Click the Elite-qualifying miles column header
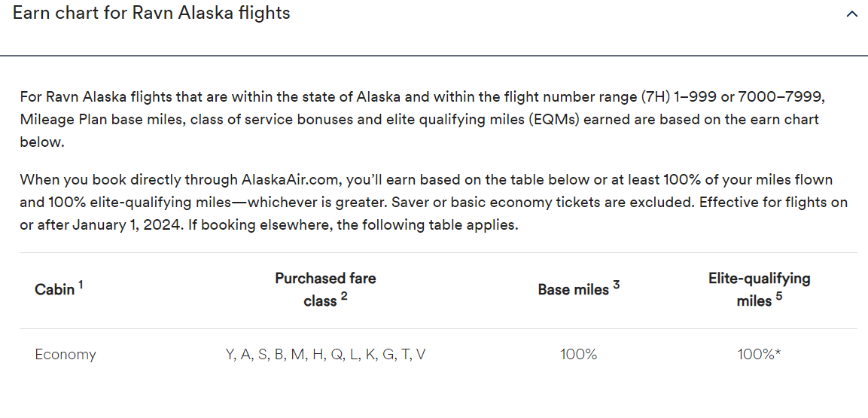The height and width of the screenshot is (418, 868). pos(758,289)
